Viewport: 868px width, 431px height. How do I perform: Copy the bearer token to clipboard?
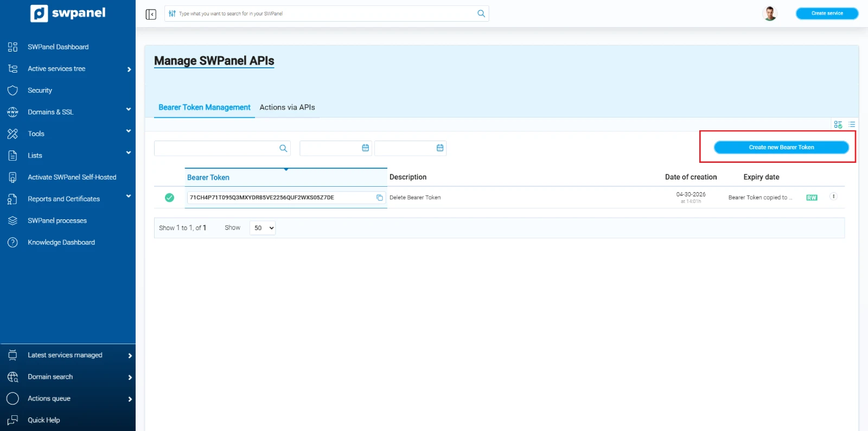[380, 198]
